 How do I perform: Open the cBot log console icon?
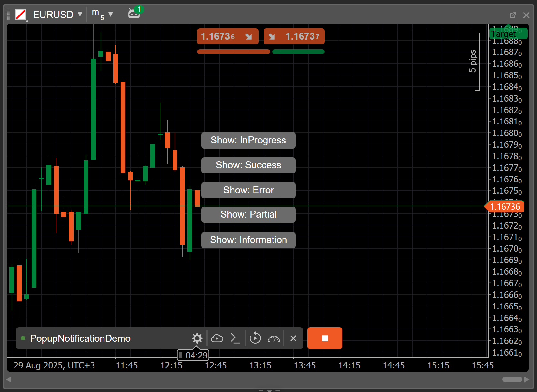coord(235,338)
